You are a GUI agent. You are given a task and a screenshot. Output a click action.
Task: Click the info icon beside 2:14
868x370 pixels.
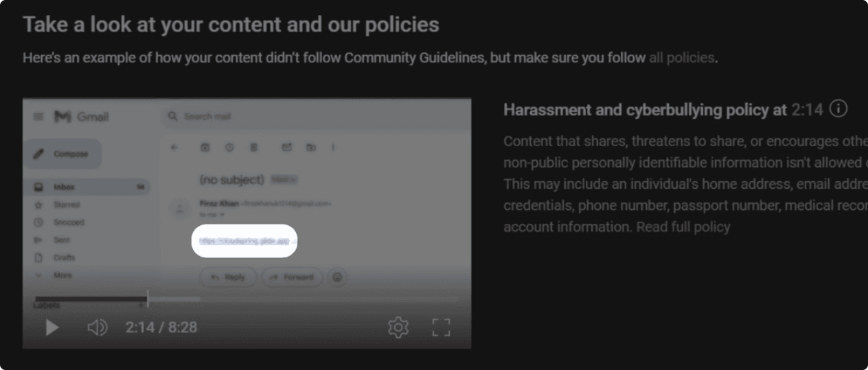[x=838, y=109]
